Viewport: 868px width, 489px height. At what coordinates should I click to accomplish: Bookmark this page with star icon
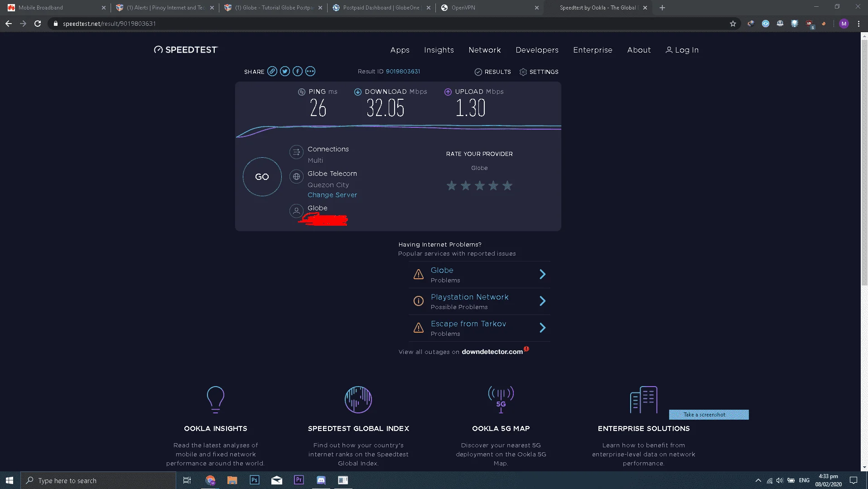point(733,24)
